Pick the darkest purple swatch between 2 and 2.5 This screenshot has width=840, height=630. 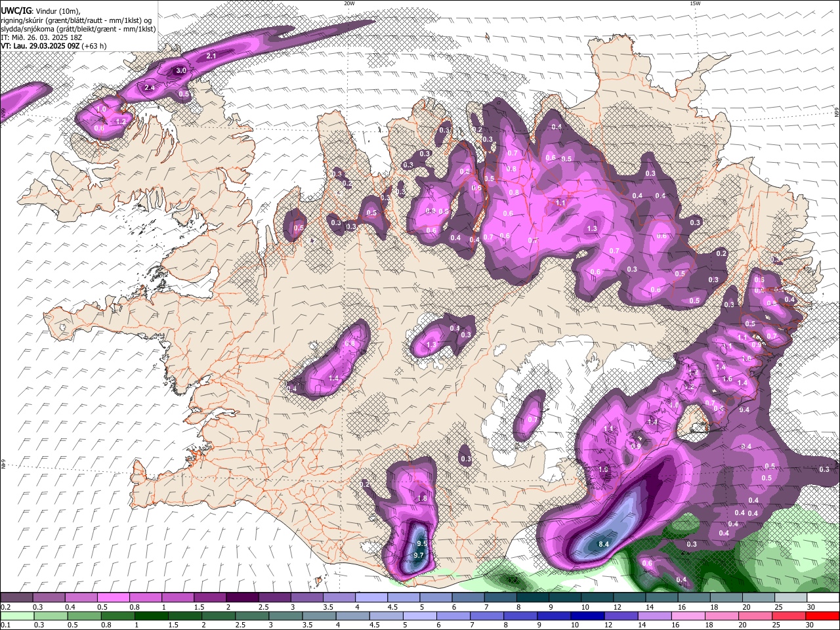coord(242,597)
